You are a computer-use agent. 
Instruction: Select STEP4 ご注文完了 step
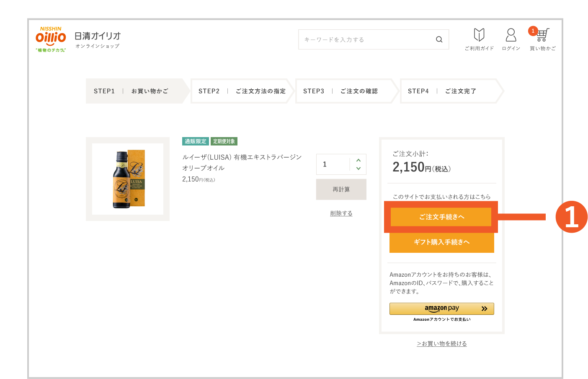(x=451, y=91)
